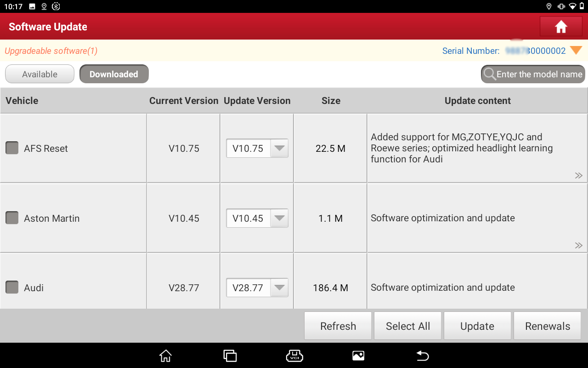The image size is (588, 368).
Task: Click the search magnifier icon
Action: point(490,74)
